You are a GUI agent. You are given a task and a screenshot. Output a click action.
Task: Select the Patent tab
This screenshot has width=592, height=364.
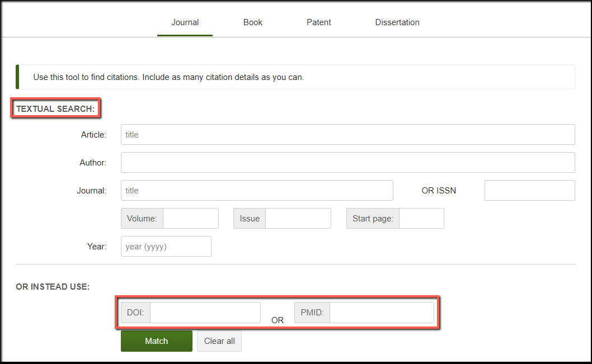point(318,22)
